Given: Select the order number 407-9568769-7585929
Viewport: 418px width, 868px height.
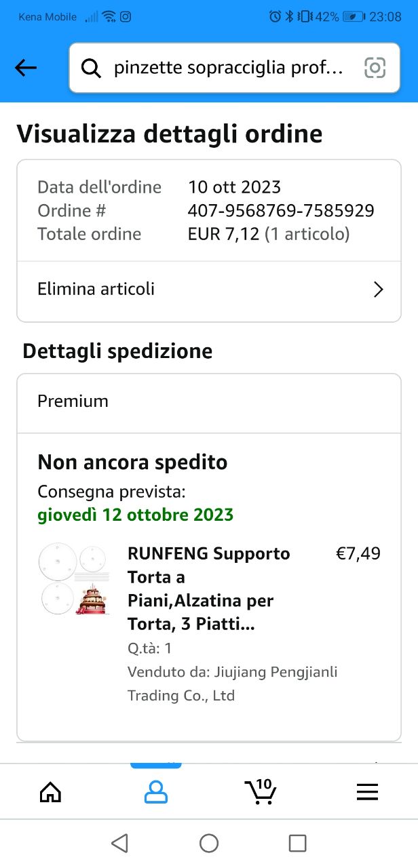Looking at the screenshot, I should coord(281,211).
